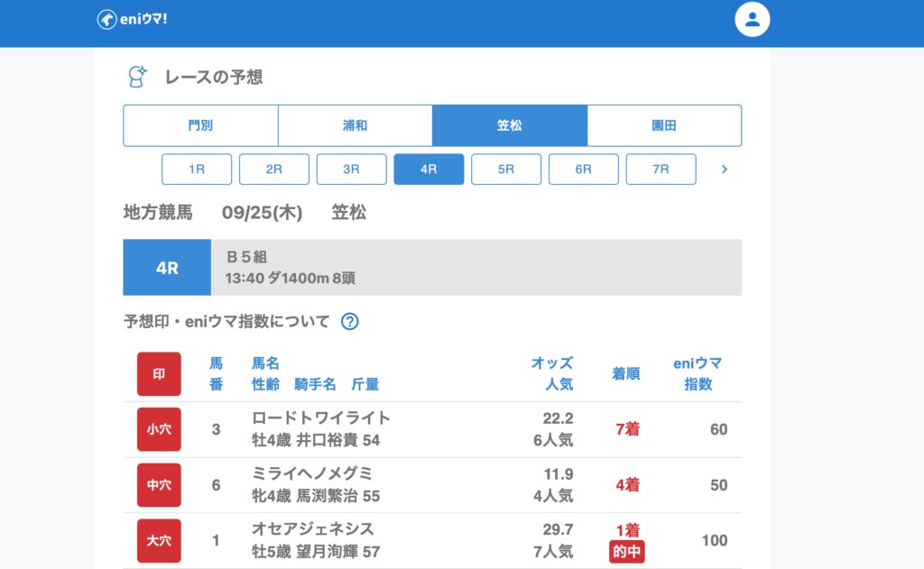Click the red 的中 hit badge
The image size is (924, 569).
[626, 552]
